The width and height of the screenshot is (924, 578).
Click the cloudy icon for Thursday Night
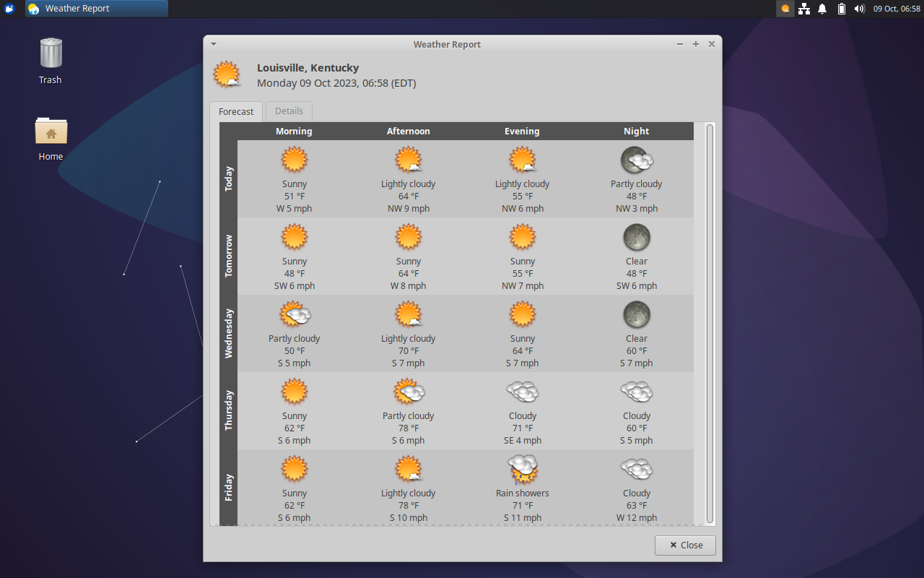[x=637, y=392]
